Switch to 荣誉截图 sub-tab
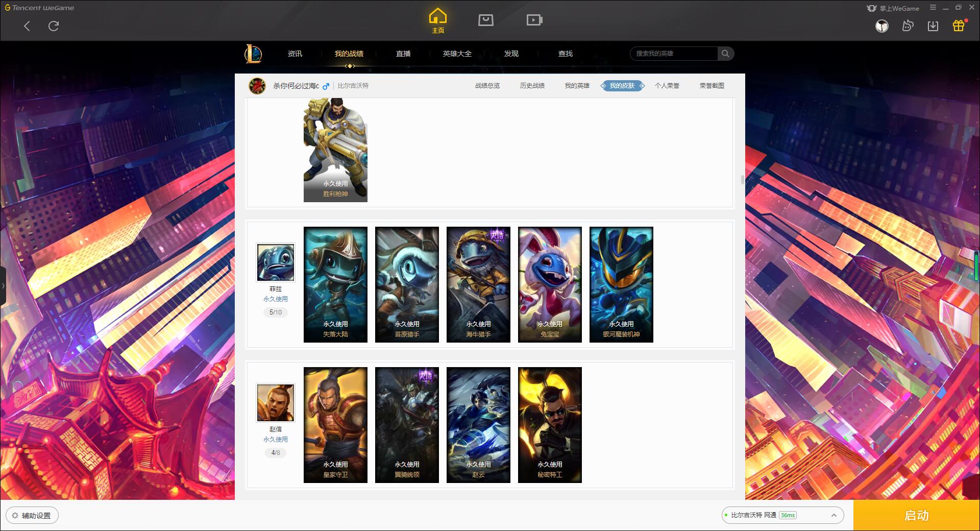980x531 pixels. [x=712, y=86]
